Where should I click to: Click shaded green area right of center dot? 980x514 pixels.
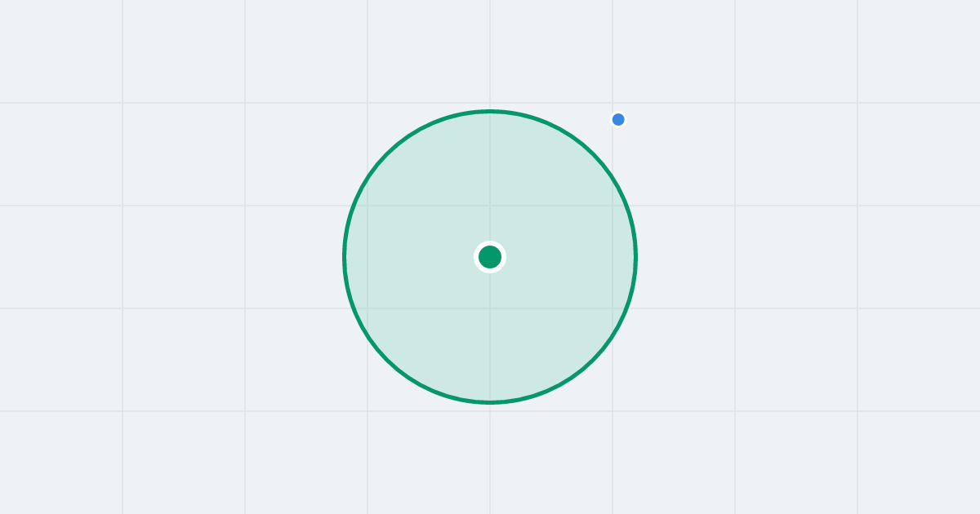572,257
